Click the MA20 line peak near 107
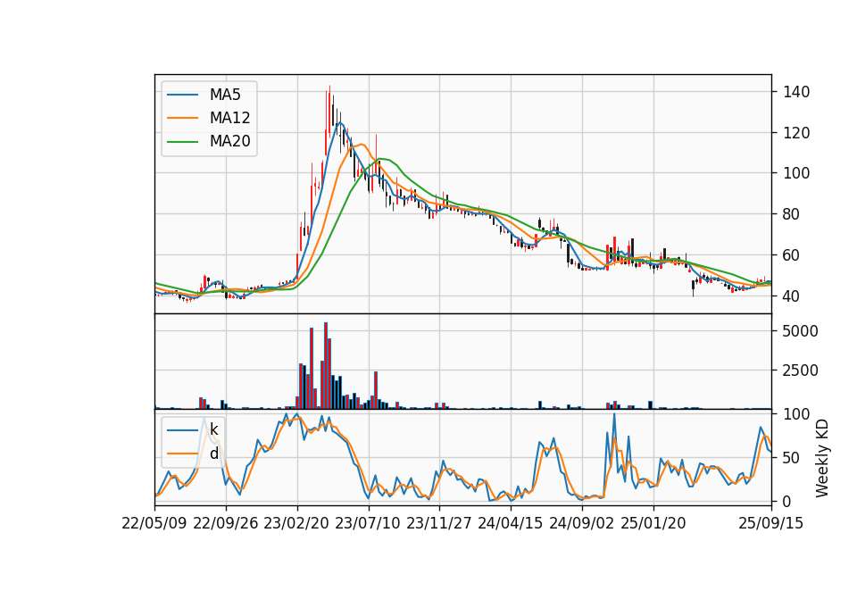This screenshot has height=616, width=857. click(x=381, y=159)
